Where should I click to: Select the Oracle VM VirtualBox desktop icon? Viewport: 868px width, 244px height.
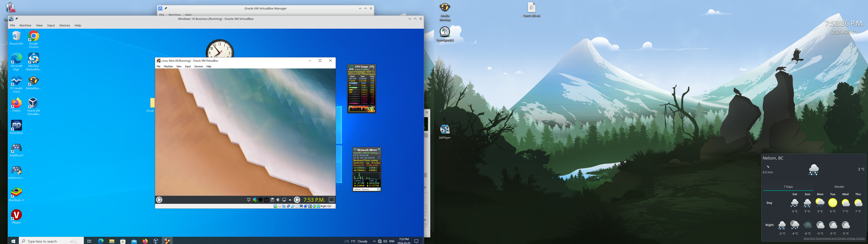coord(33,106)
